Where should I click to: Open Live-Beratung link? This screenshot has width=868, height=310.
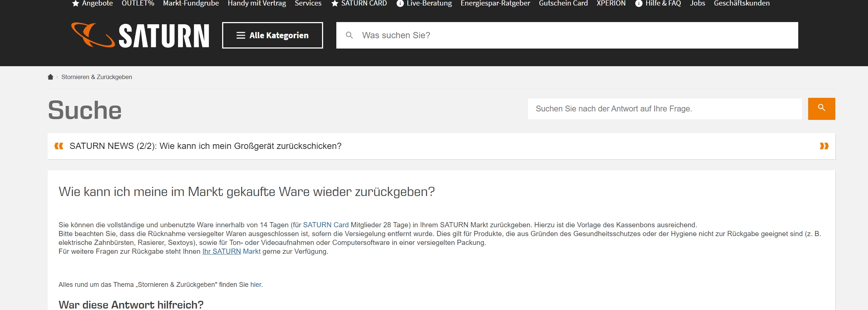point(429,3)
